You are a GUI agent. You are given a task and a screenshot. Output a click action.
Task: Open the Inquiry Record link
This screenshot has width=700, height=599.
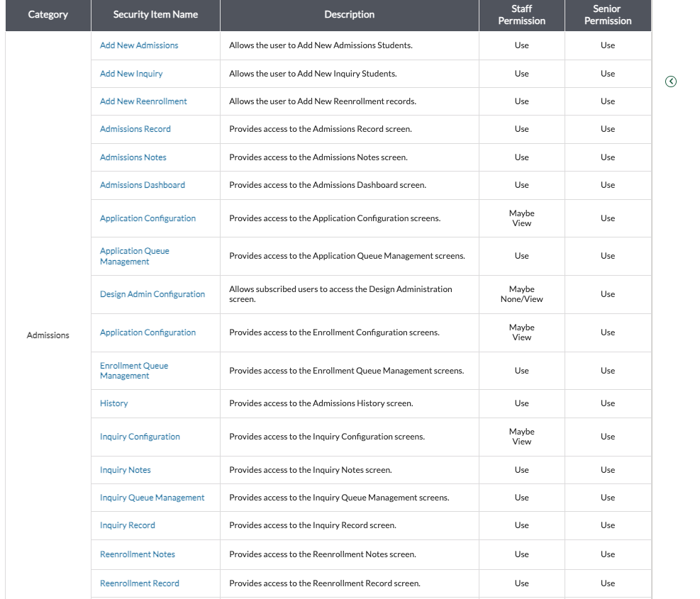tap(128, 525)
